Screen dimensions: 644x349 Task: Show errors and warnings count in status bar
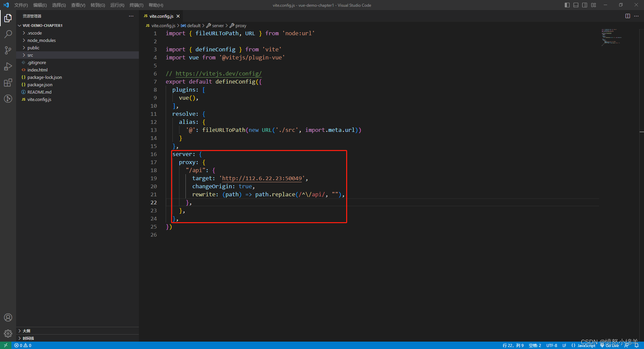(x=23, y=345)
